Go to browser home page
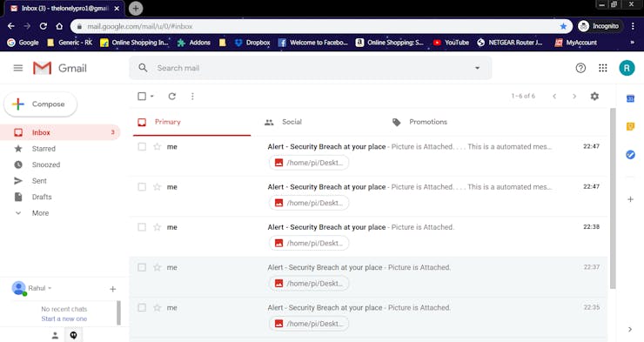 (x=59, y=26)
